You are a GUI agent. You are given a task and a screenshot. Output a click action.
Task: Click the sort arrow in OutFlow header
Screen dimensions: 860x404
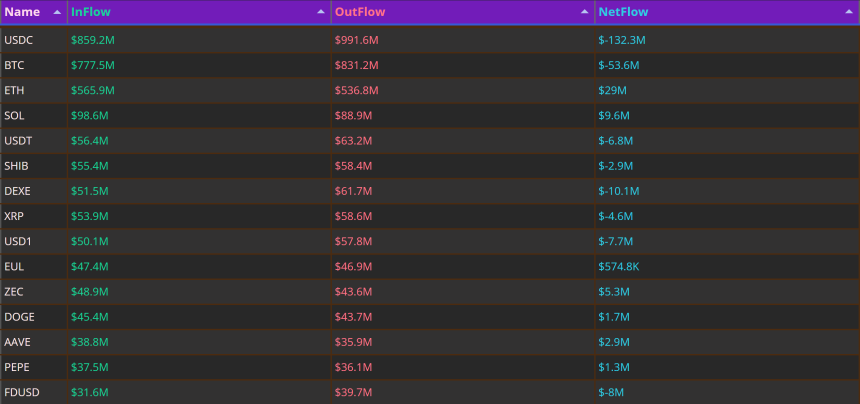tap(585, 12)
